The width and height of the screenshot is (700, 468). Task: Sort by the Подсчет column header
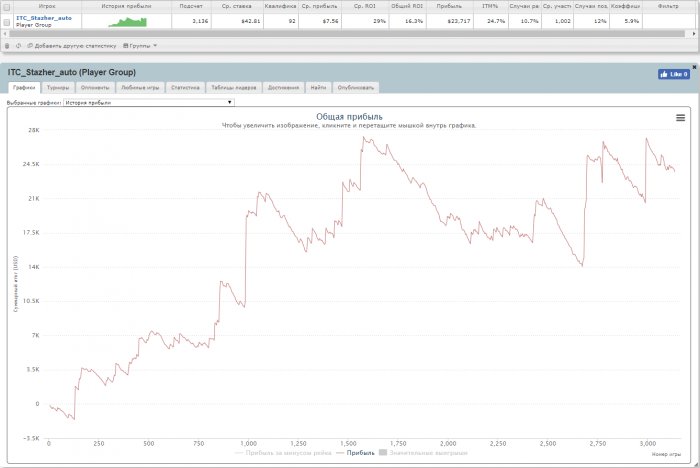(191, 6)
